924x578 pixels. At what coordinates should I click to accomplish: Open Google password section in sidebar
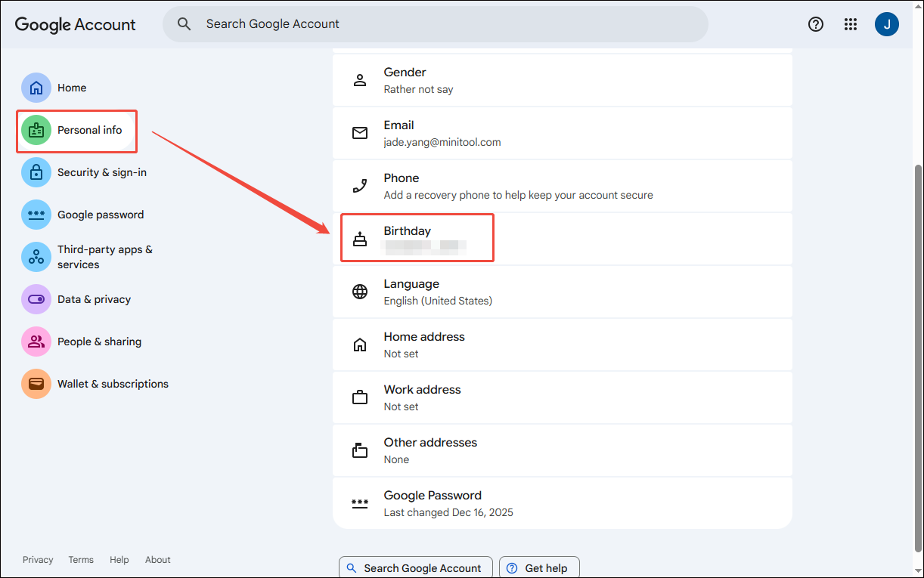tap(101, 215)
